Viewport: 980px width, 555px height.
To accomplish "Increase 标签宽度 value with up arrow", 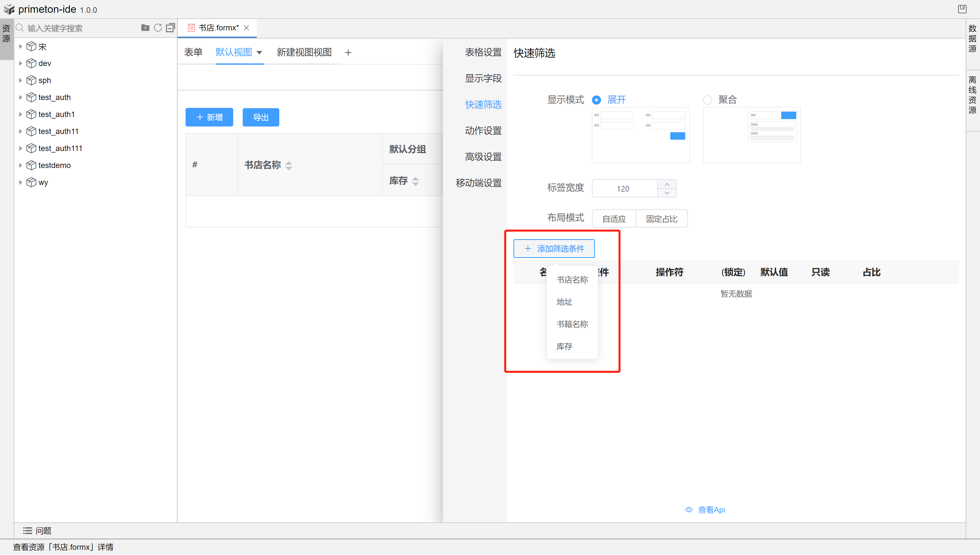I will click(667, 184).
